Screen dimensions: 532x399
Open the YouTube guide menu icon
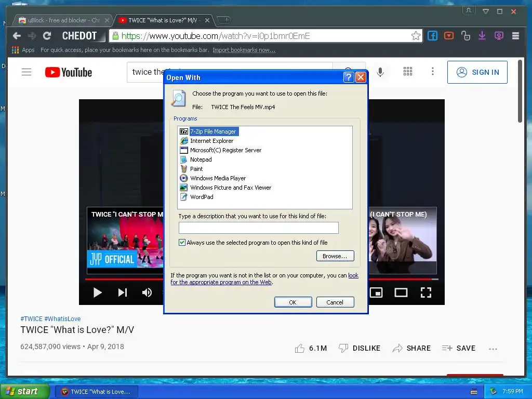pos(26,72)
